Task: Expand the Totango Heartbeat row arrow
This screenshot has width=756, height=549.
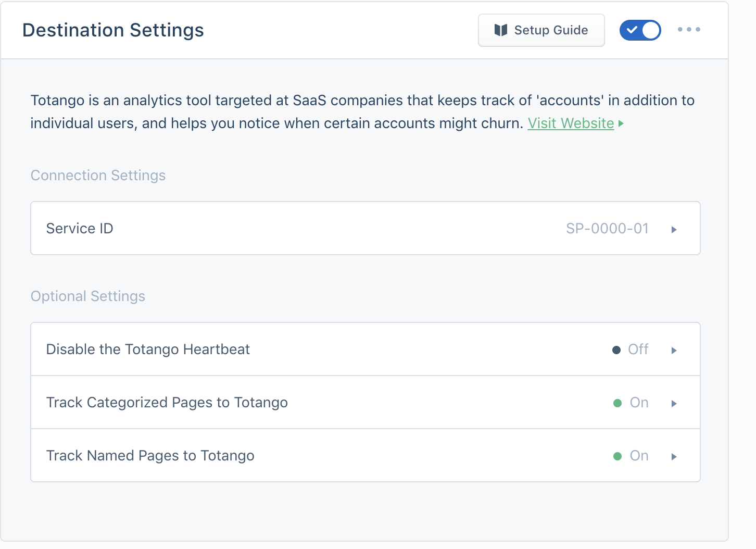Action: tap(674, 351)
